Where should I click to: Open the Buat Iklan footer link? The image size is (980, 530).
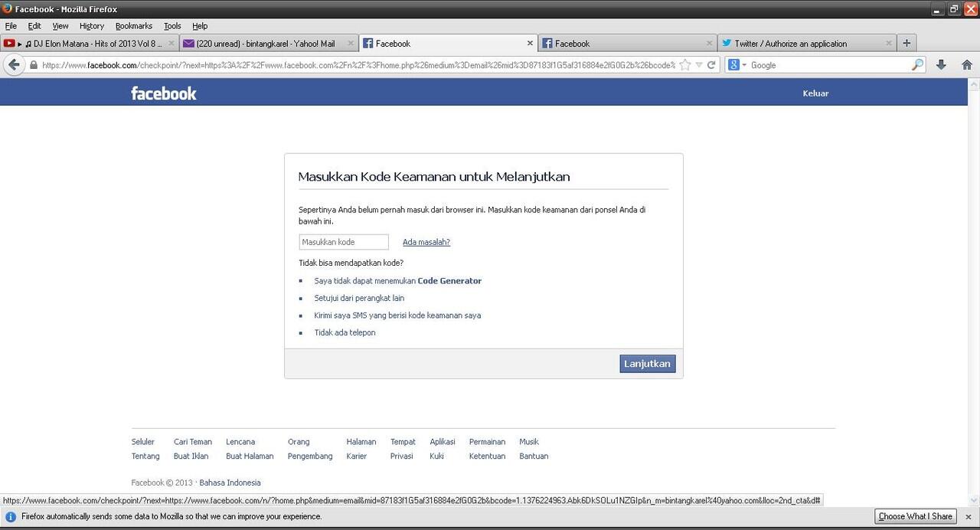191,456
